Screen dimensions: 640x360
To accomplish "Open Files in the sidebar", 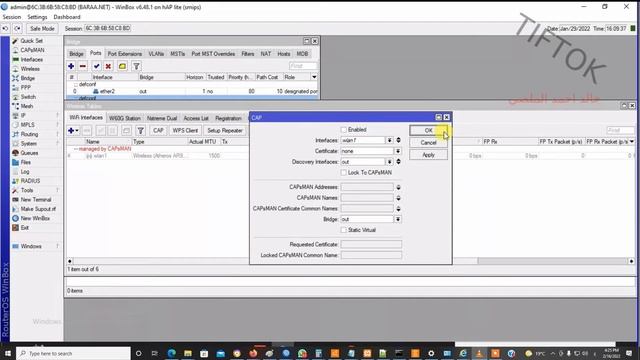I will pos(25,162).
